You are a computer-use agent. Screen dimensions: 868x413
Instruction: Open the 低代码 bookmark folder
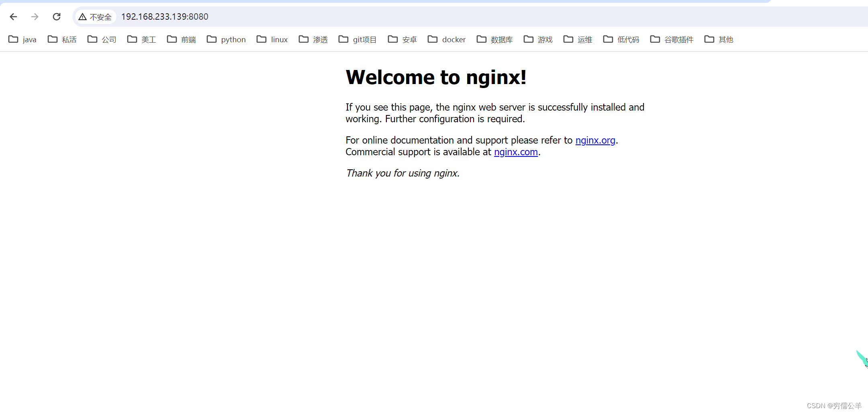click(x=621, y=39)
